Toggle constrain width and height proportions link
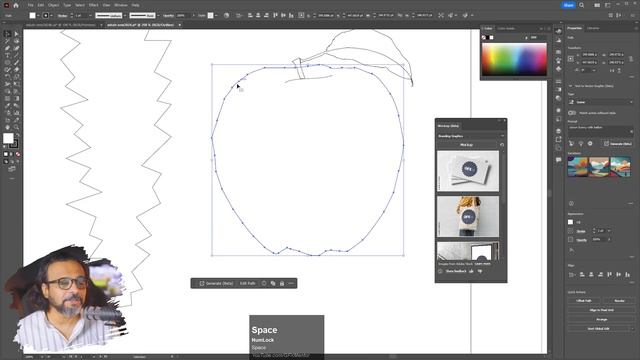Viewport: 640px width, 360px height. [631, 58]
